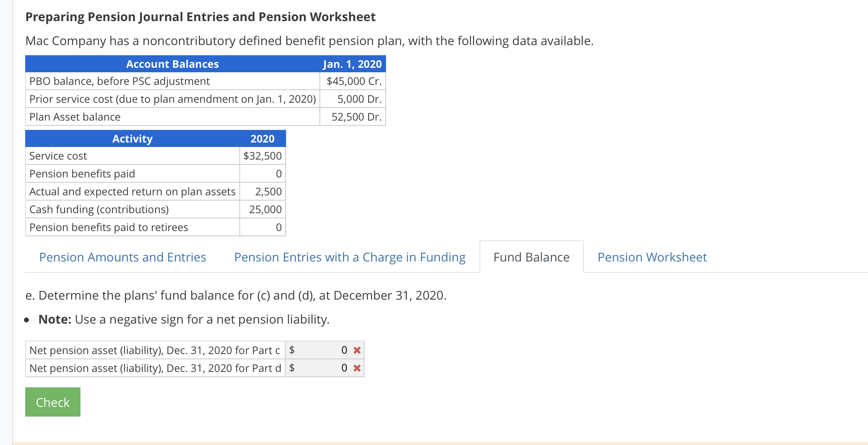Screen dimensions: 868x445
Task: Click the red X icon beside Part c entry
Action: pos(356,350)
